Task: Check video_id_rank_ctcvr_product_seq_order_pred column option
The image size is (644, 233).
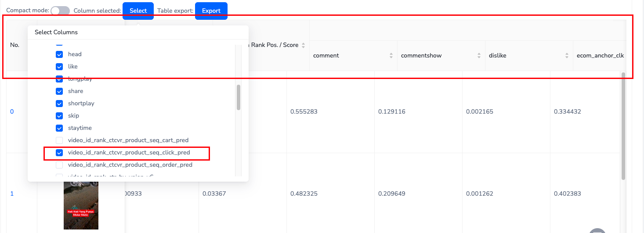Action: pos(59,165)
